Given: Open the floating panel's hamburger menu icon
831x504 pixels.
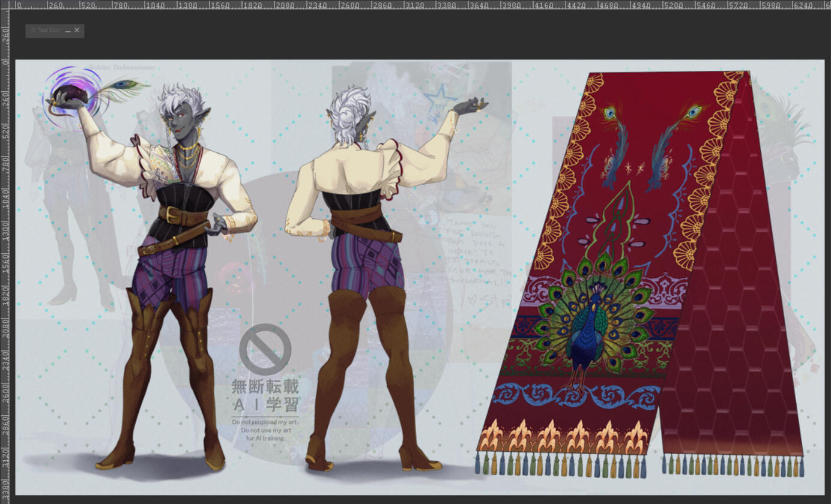Looking at the screenshot, I should tap(34, 30).
